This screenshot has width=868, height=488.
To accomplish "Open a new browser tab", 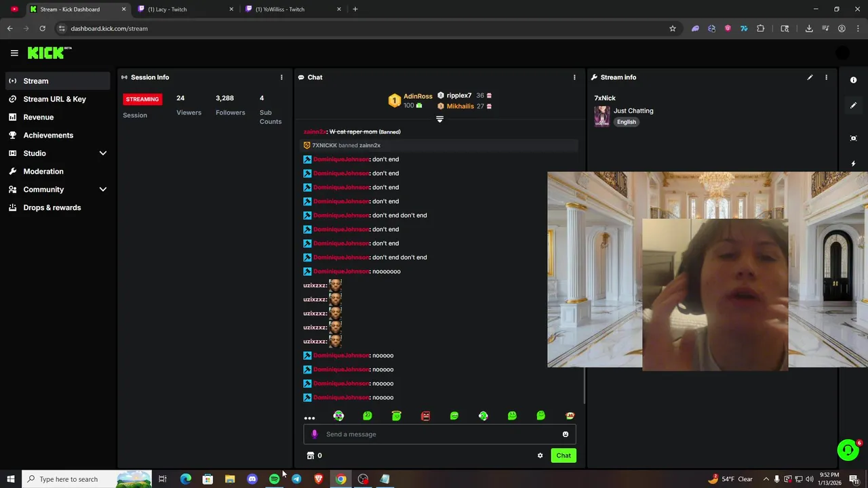I will click(x=355, y=9).
